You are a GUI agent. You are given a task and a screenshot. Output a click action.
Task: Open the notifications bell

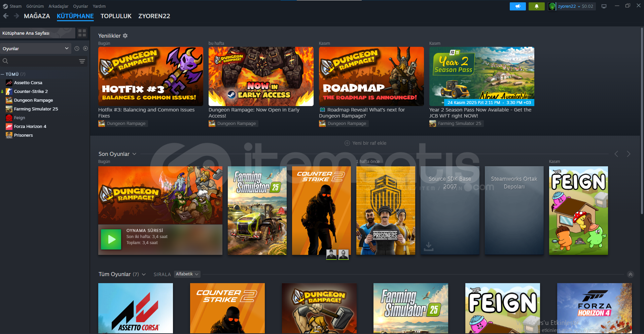(x=536, y=6)
